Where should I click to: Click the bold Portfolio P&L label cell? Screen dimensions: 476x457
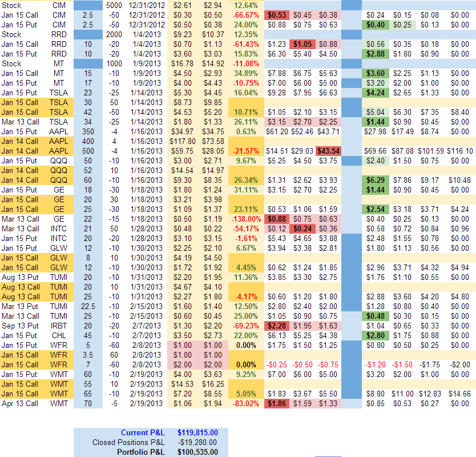(141, 452)
